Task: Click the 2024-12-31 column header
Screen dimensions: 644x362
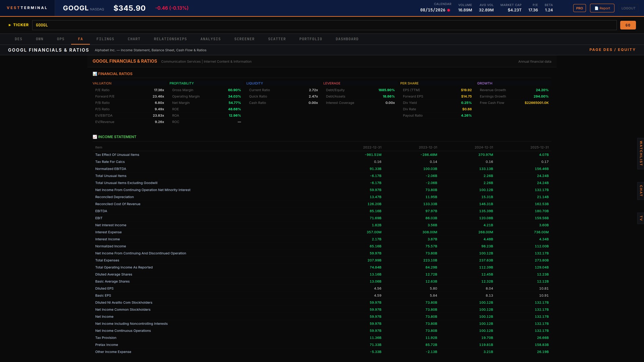Action: pyautogui.click(x=484, y=147)
